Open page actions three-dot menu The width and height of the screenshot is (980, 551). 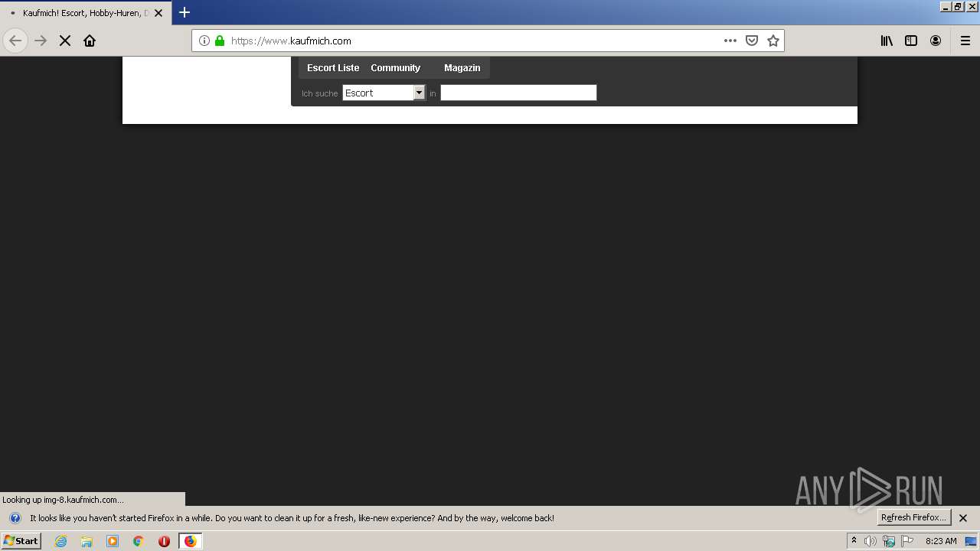[730, 41]
